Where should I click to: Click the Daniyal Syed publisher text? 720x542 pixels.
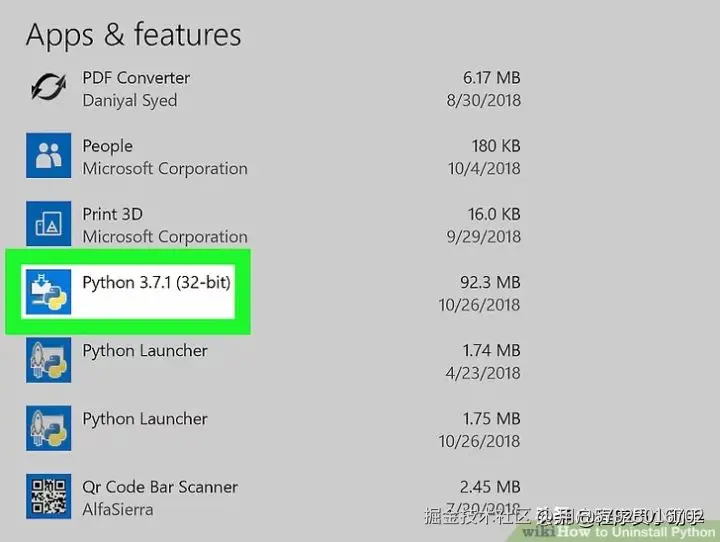(x=130, y=100)
